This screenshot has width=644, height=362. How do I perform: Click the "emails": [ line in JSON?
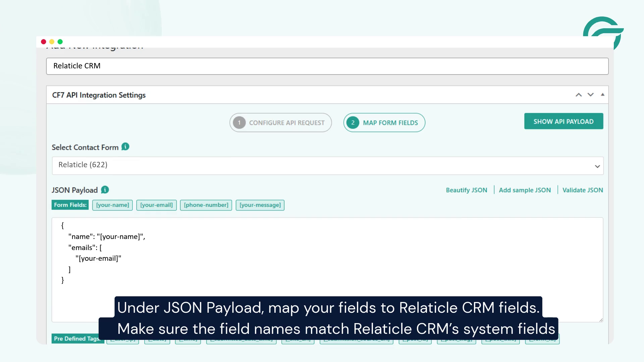[85, 248]
